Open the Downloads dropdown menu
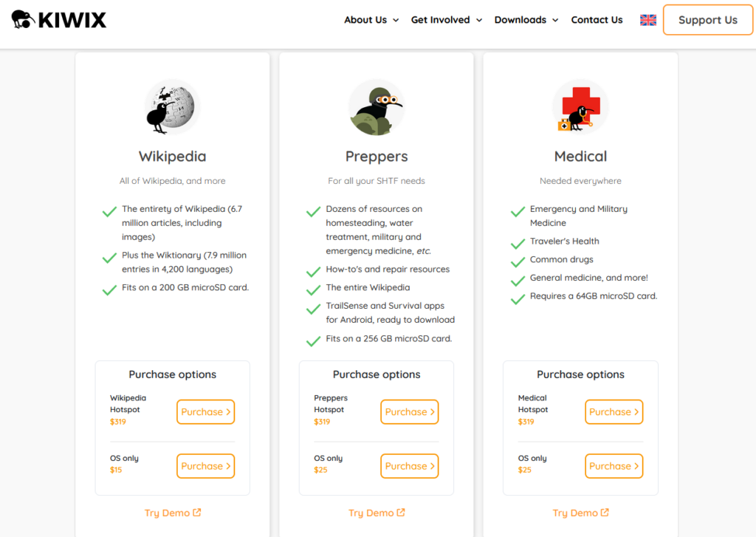This screenshot has width=756, height=537. (526, 20)
